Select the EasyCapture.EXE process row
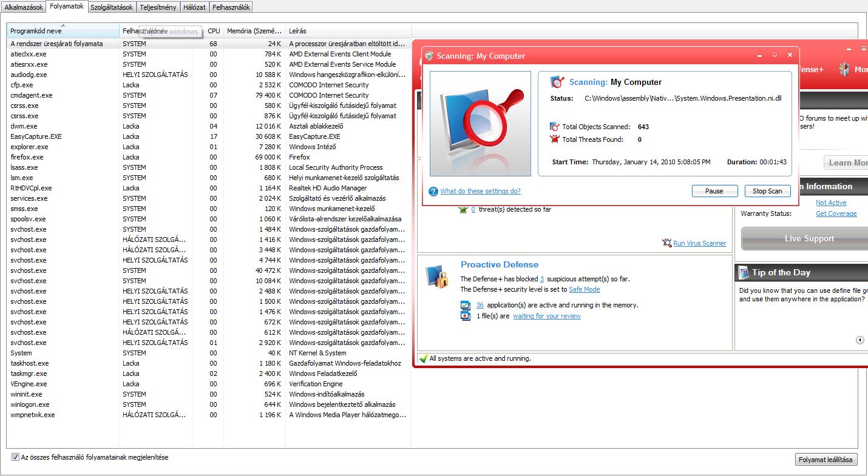The width and height of the screenshot is (868, 476). pyautogui.click(x=209, y=136)
